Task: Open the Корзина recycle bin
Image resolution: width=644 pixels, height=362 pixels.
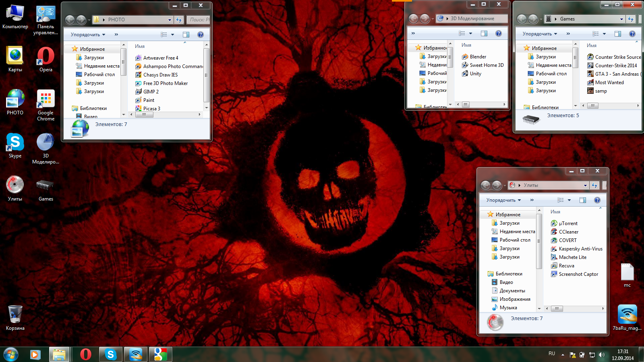Action: point(15,318)
